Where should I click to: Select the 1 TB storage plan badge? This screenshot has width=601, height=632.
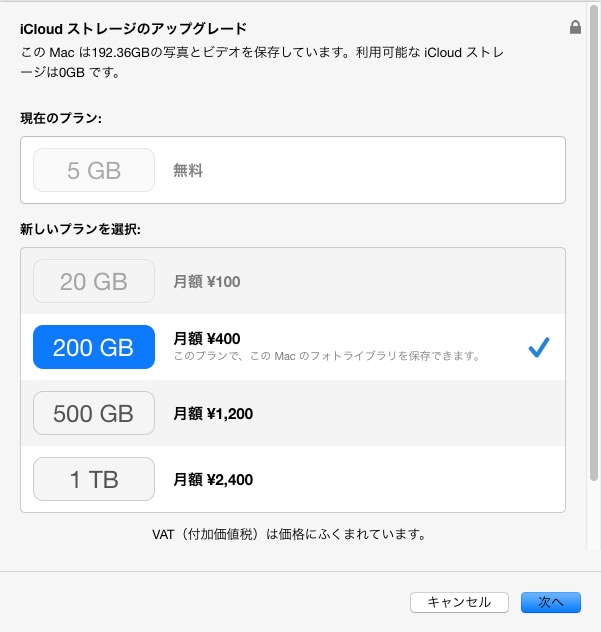click(x=94, y=479)
